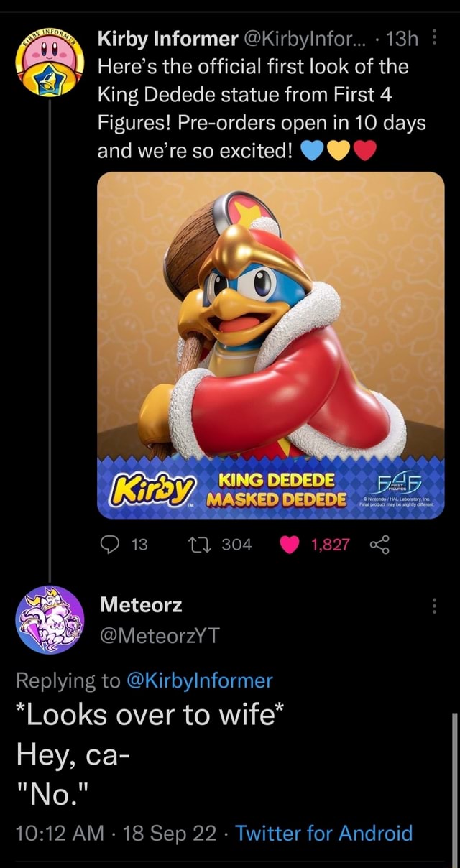
Task: Follow the @KirbyInformer mention link
Action: tap(199, 680)
